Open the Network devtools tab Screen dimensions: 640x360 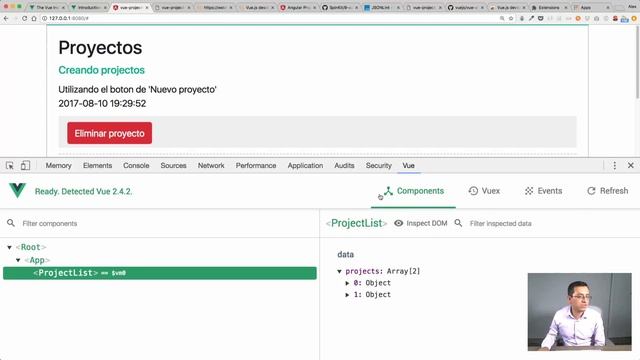click(211, 165)
